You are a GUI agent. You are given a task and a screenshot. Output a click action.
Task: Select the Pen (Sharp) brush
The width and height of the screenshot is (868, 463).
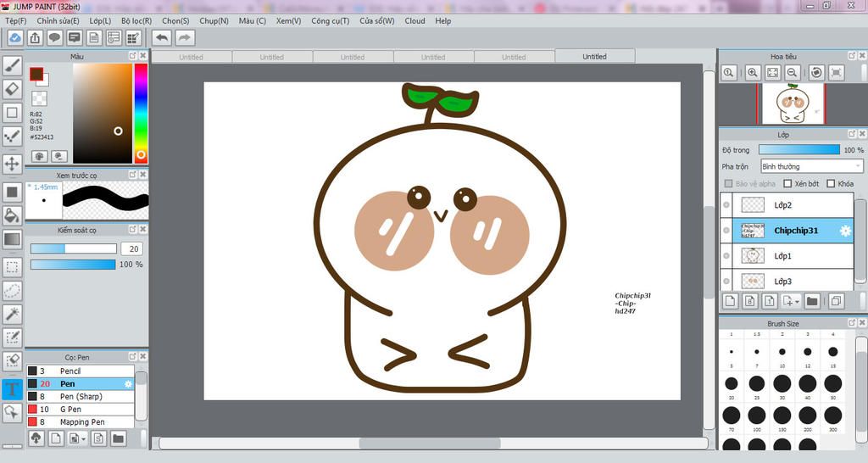[x=81, y=397]
